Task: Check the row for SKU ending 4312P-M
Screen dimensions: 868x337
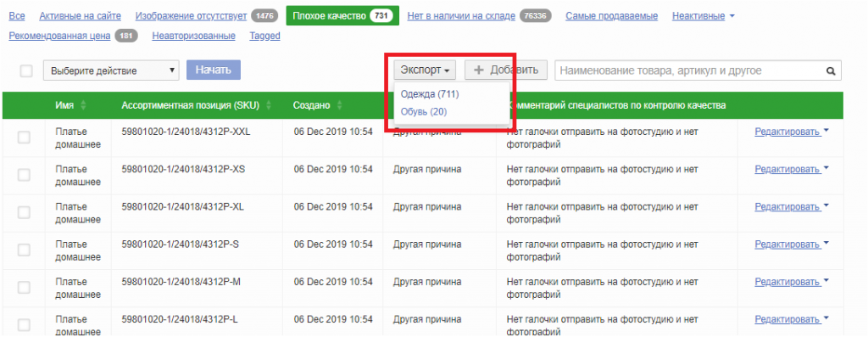Action: click(24, 288)
